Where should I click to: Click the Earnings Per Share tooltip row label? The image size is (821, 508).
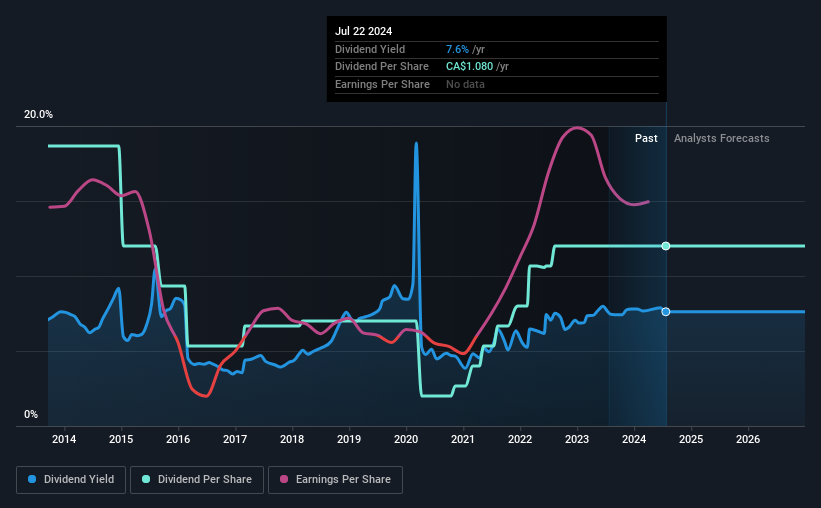coord(382,84)
